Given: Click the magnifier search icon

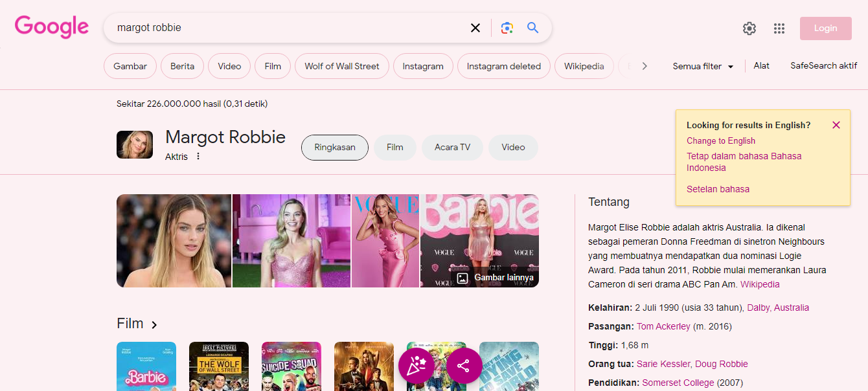Looking at the screenshot, I should pos(533,28).
